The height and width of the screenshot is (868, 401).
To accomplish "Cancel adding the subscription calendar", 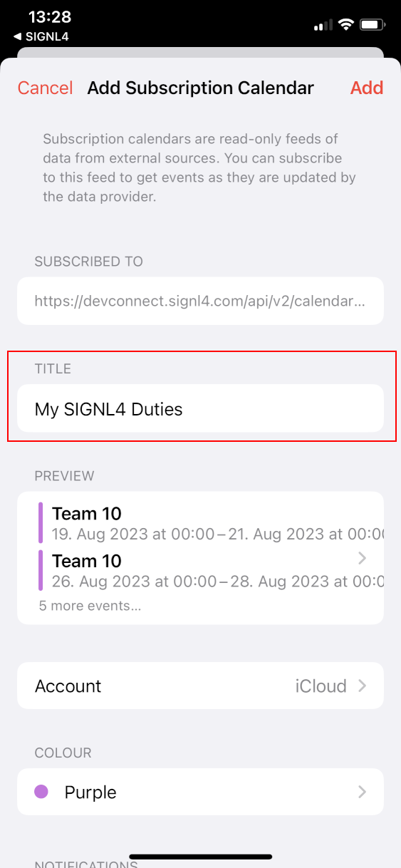I will [46, 88].
